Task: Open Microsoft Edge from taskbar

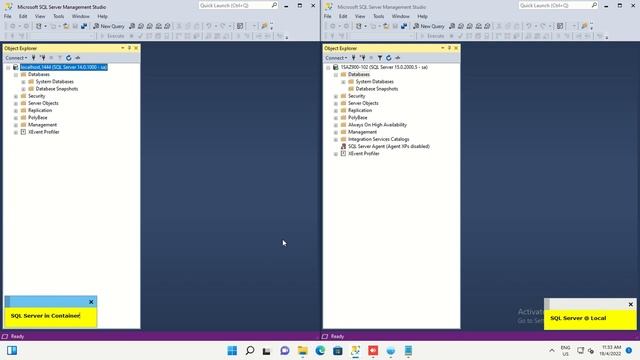Action: pos(320,351)
